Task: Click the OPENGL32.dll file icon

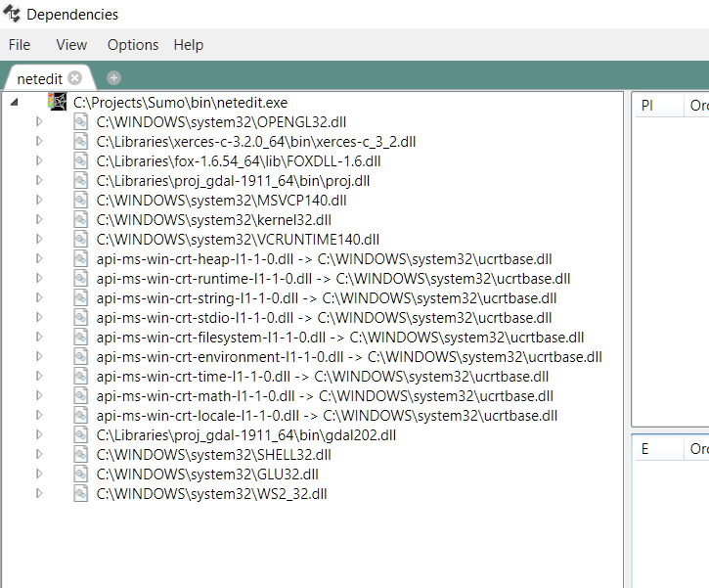Action: 82,121
